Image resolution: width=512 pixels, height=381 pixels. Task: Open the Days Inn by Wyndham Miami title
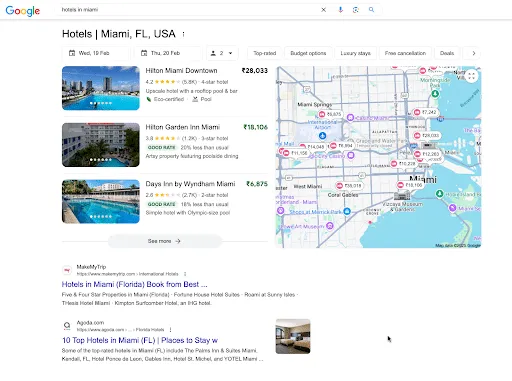(x=190, y=184)
